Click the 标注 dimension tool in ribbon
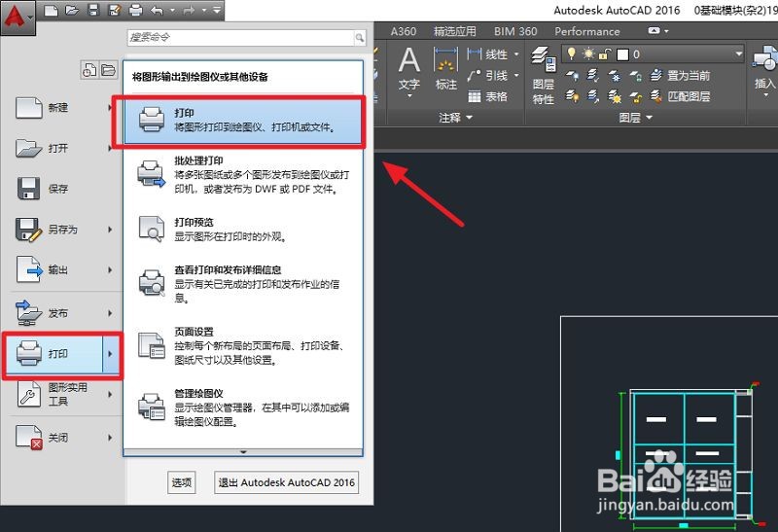The image size is (778, 532). click(x=445, y=68)
